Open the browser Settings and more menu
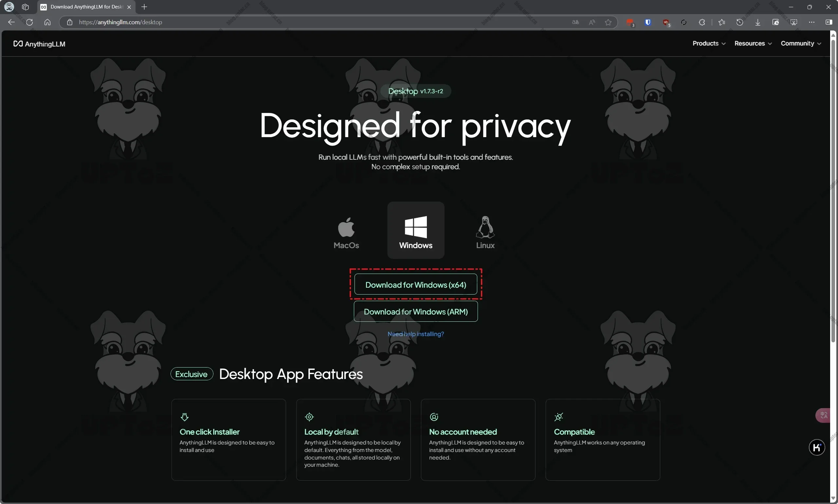The width and height of the screenshot is (838, 504). coord(811,22)
